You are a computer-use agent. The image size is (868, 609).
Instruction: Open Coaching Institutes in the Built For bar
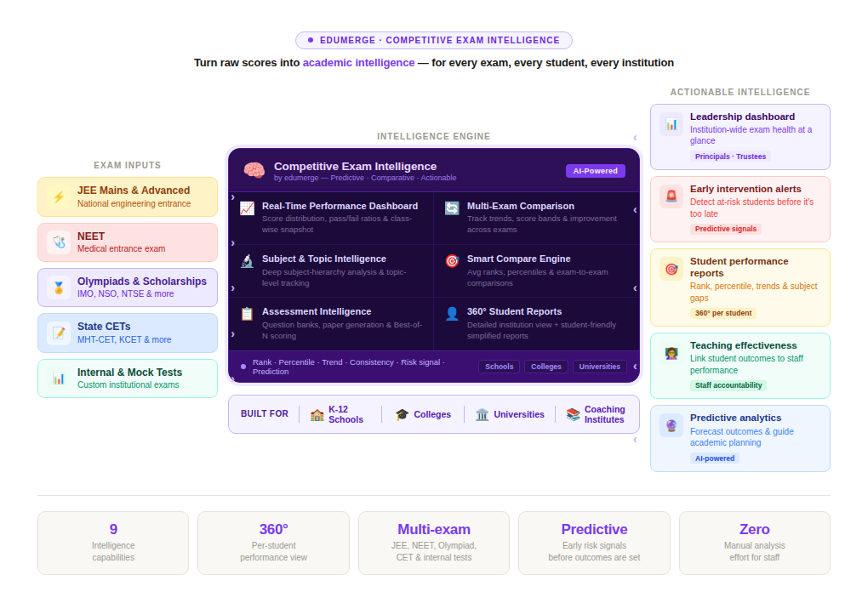(596, 414)
